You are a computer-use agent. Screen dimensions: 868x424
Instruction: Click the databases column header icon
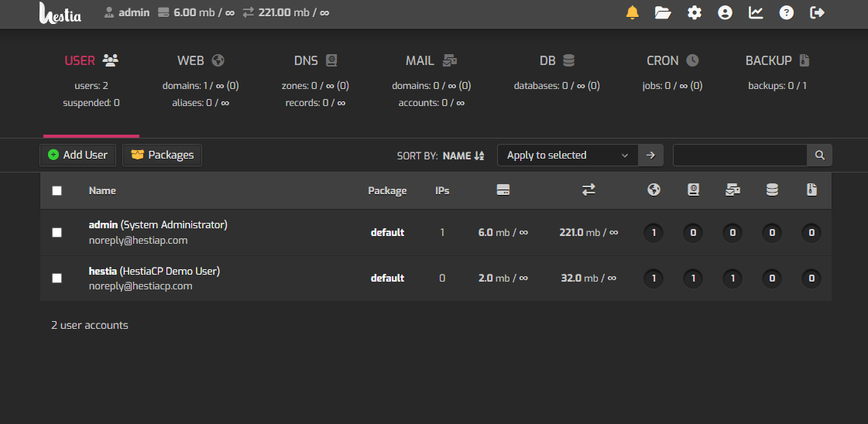[772, 190]
